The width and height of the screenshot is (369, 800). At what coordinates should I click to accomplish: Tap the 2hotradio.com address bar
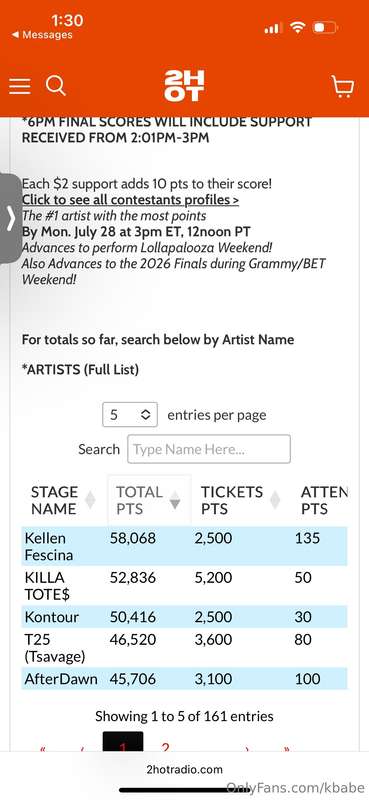pos(184,769)
